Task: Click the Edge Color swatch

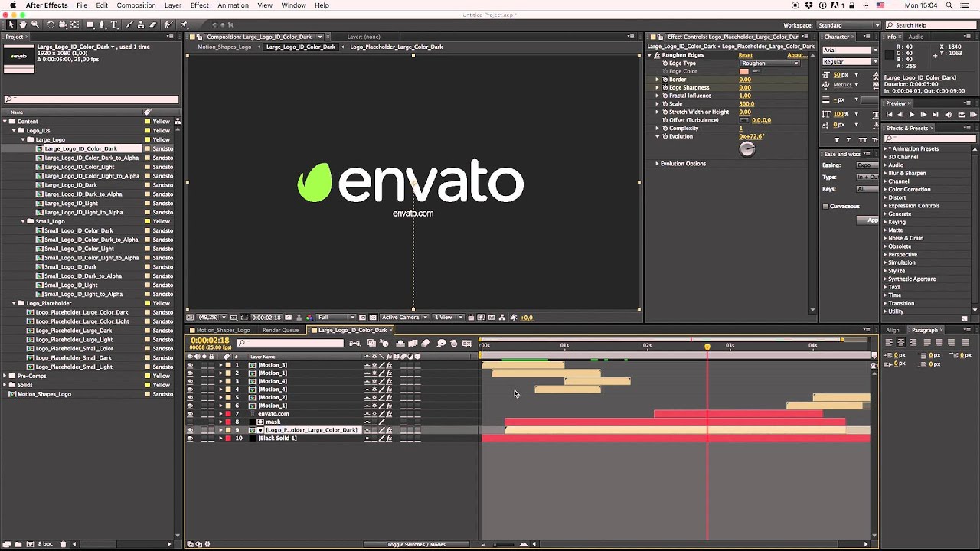Action: click(x=743, y=71)
